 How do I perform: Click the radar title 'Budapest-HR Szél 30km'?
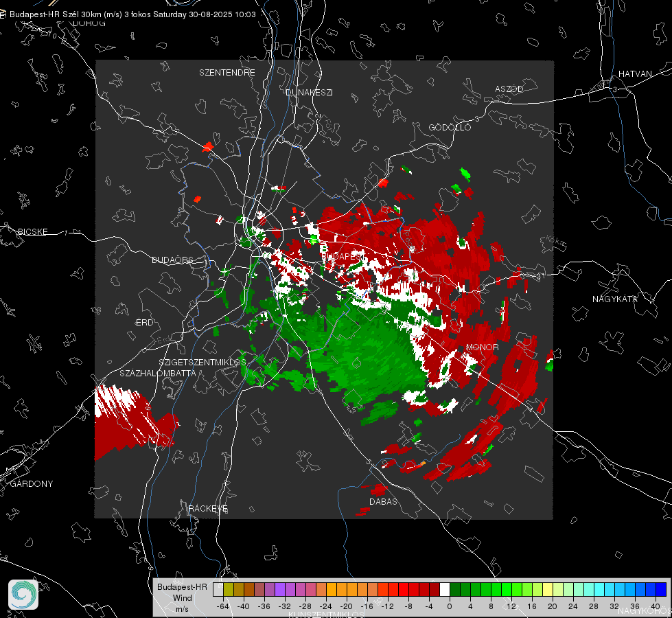[x=56, y=14]
